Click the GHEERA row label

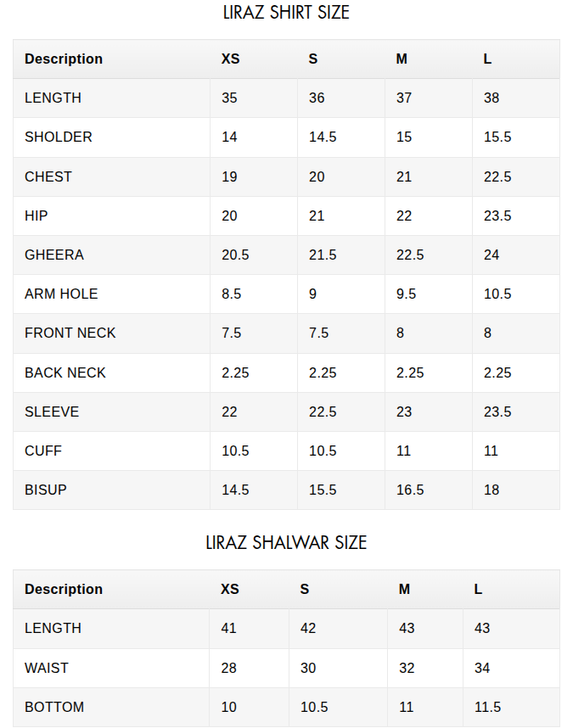54,255
